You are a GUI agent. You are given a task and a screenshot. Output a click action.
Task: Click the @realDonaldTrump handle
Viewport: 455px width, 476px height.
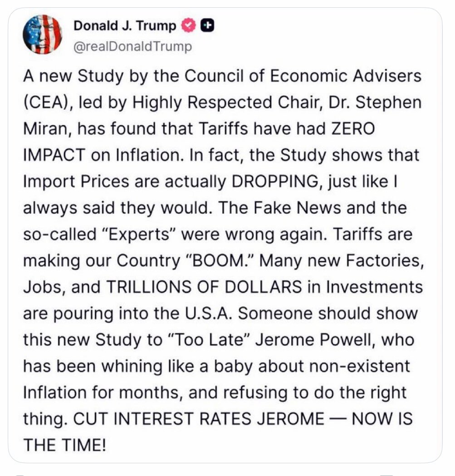point(132,46)
